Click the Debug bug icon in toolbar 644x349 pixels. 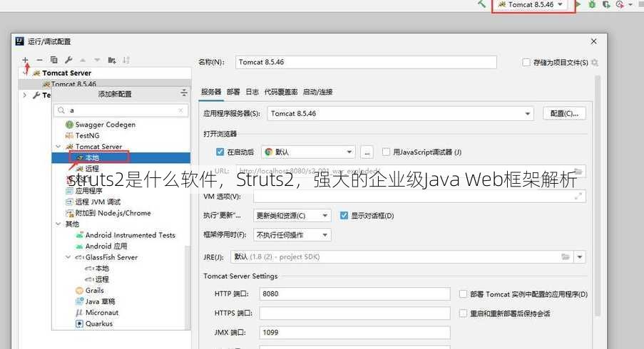[592, 4]
